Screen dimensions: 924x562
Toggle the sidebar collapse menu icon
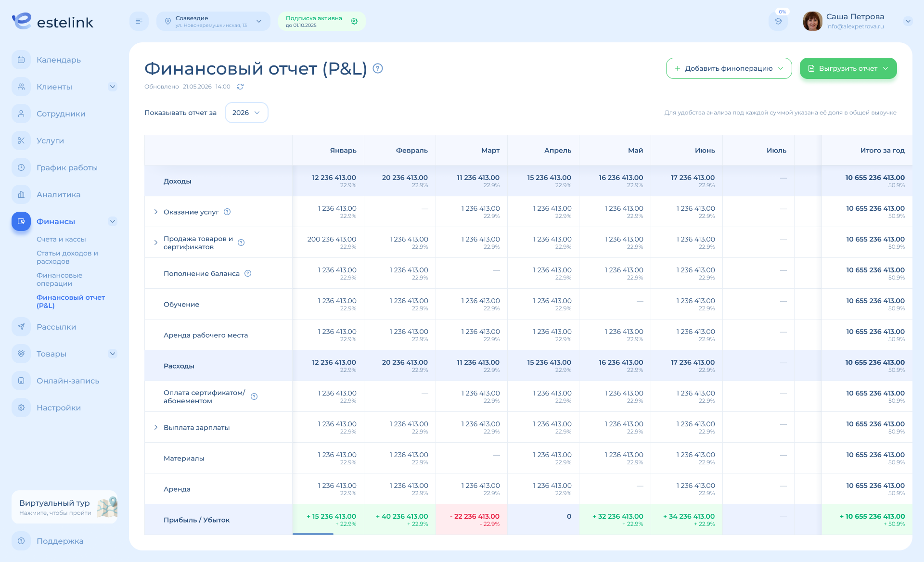139,21
